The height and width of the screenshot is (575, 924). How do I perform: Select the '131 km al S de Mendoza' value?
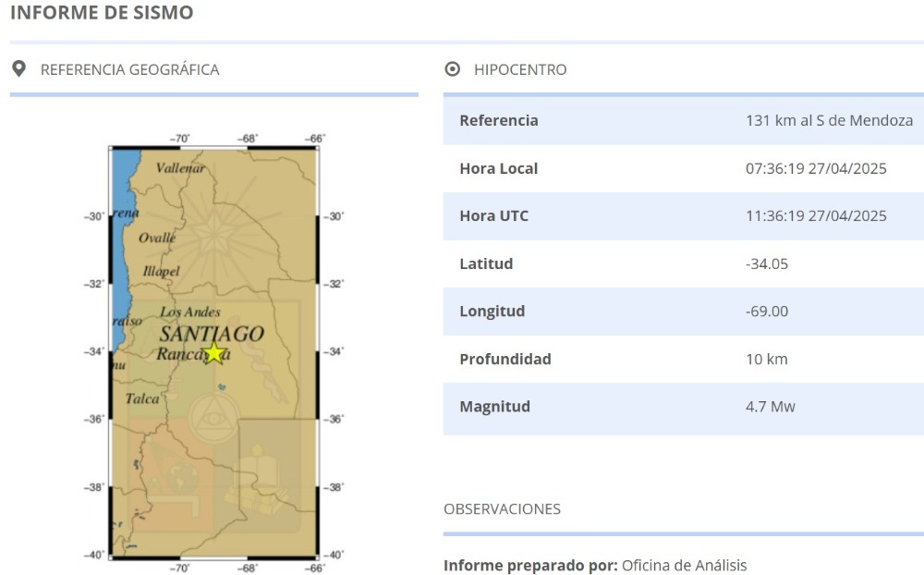(829, 120)
